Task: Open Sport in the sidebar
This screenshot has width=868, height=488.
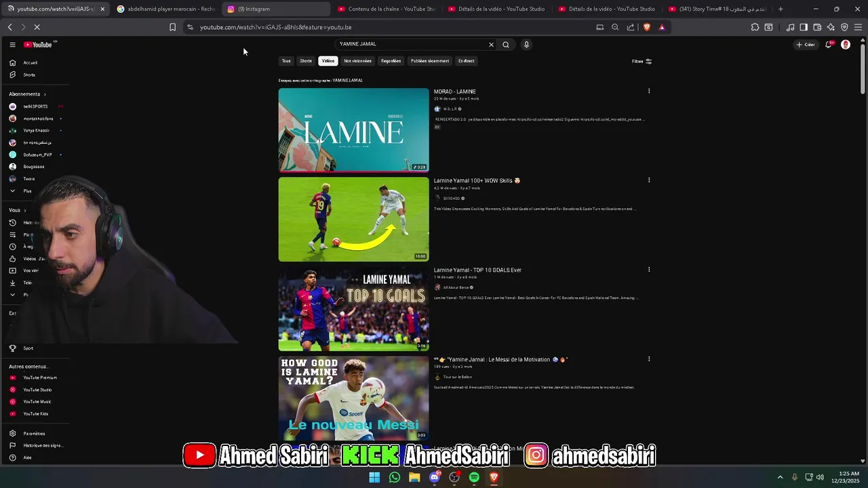Action: [x=28, y=348]
